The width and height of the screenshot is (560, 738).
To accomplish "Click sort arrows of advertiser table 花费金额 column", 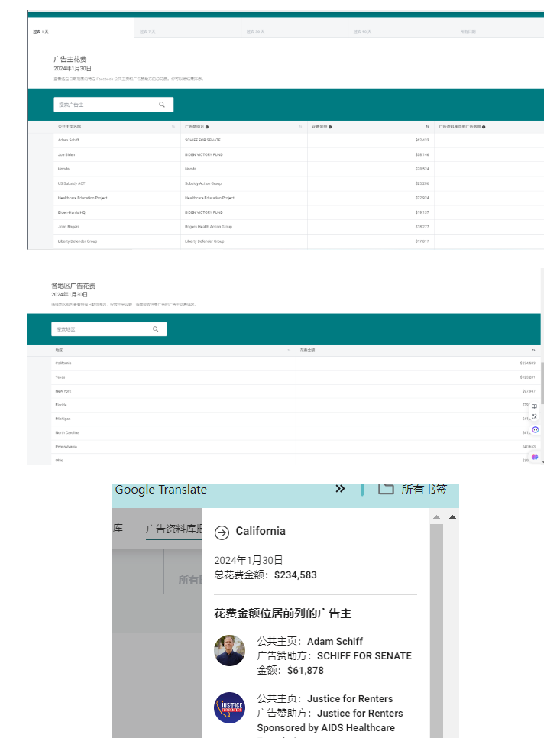I will [x=427, y=127].
